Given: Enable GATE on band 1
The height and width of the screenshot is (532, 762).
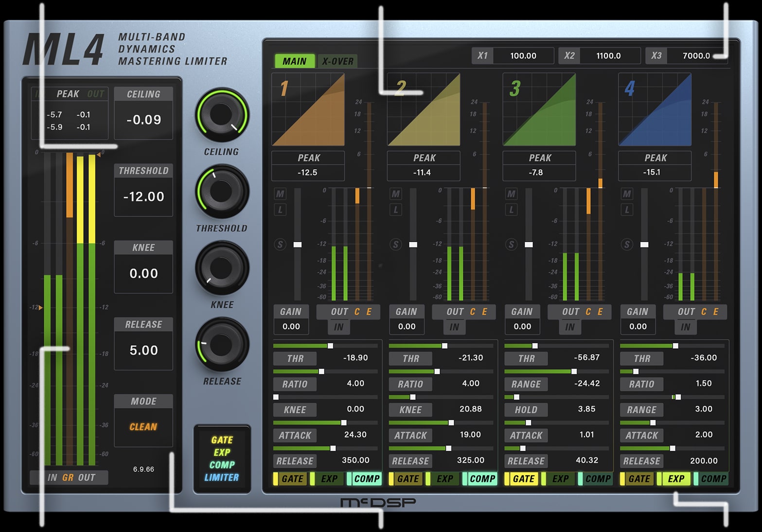Looking at the screenshot, I should tap(292, 479).
